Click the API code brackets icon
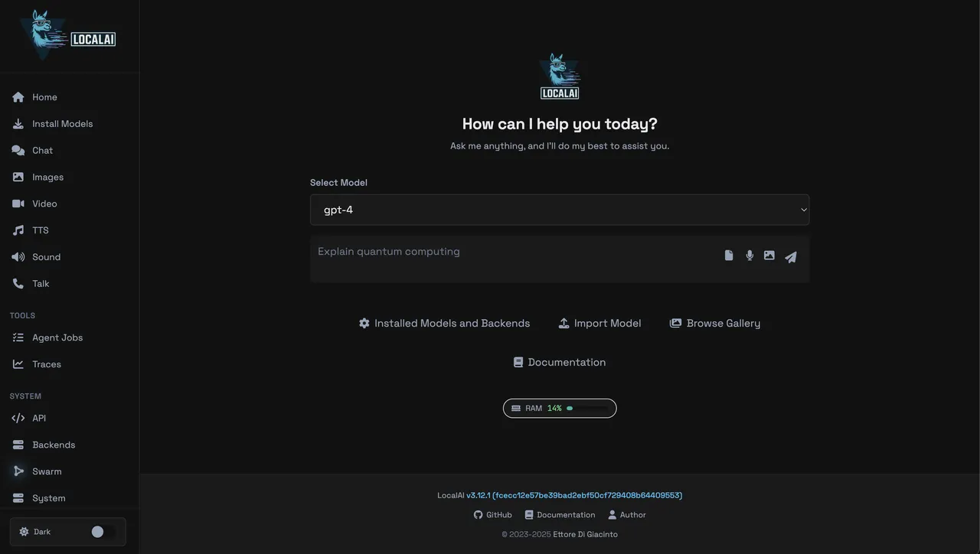Viewport: 980px width, 554px height. click(18, 418)
